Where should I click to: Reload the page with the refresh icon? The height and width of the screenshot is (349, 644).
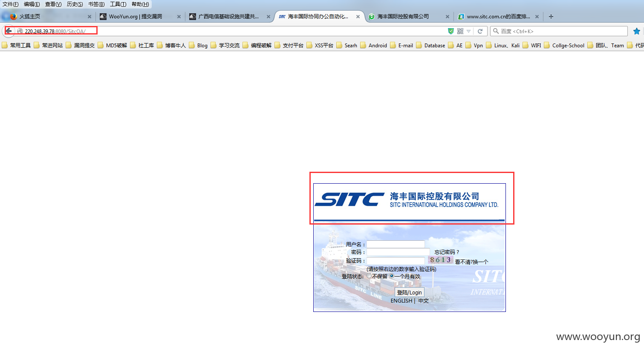tap(480, 31)
